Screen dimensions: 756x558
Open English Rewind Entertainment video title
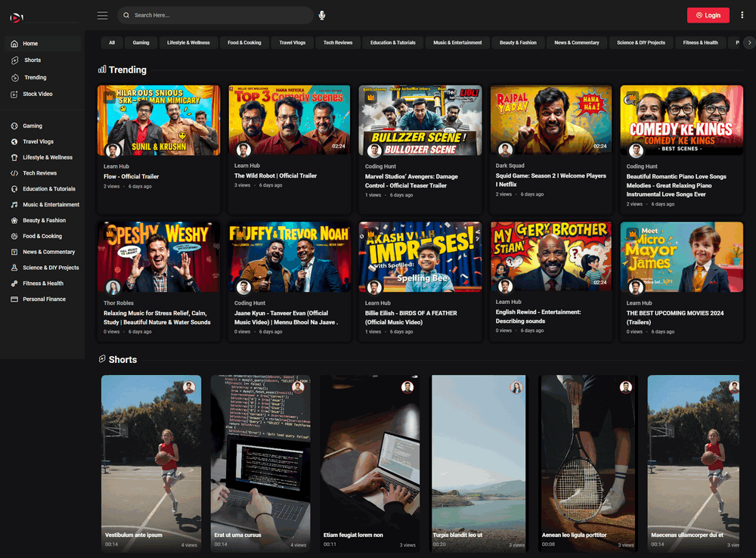click(538, 316)
